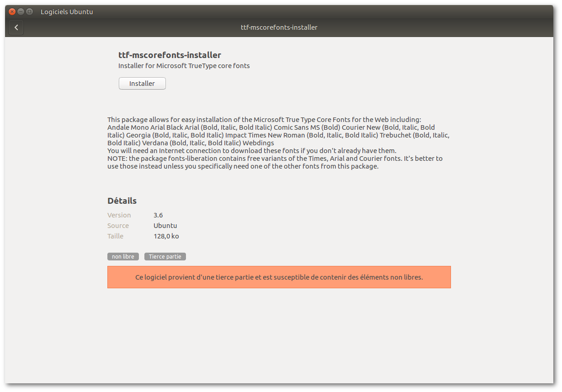Select the ttf-mscorefonts-installer heading

[170, 55]
